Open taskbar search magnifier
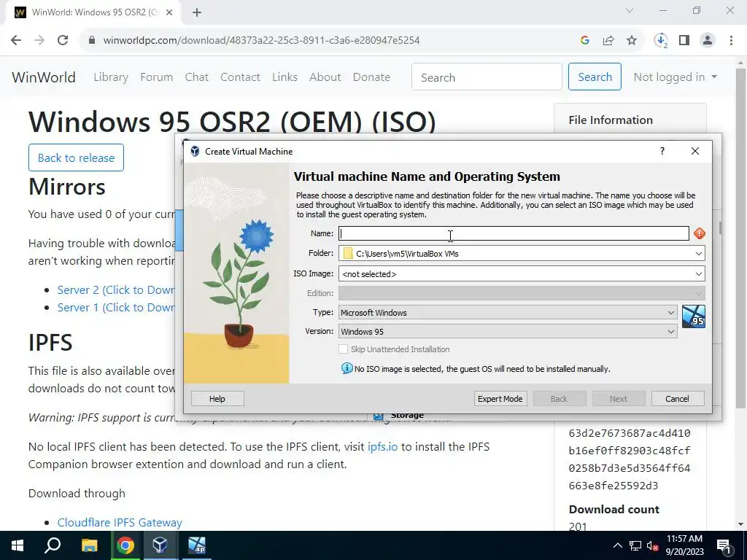Screen dimensions: 747x560 click(53, 545)
